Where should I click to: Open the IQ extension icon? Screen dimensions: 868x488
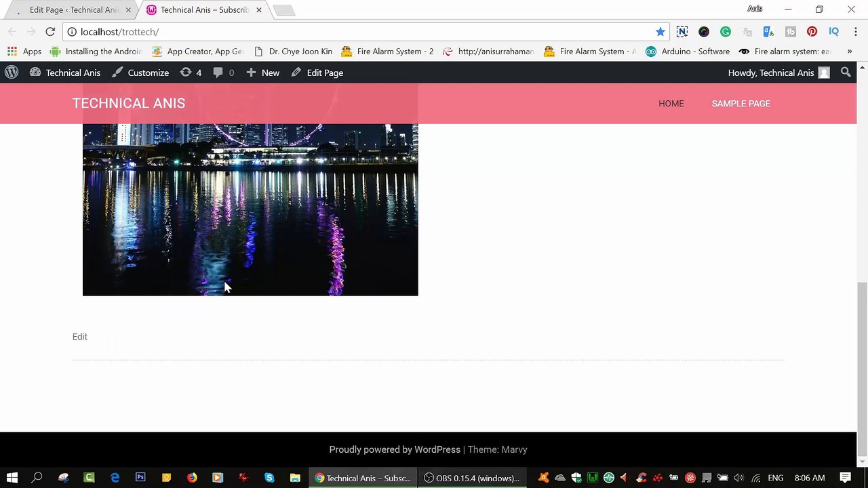833,32
